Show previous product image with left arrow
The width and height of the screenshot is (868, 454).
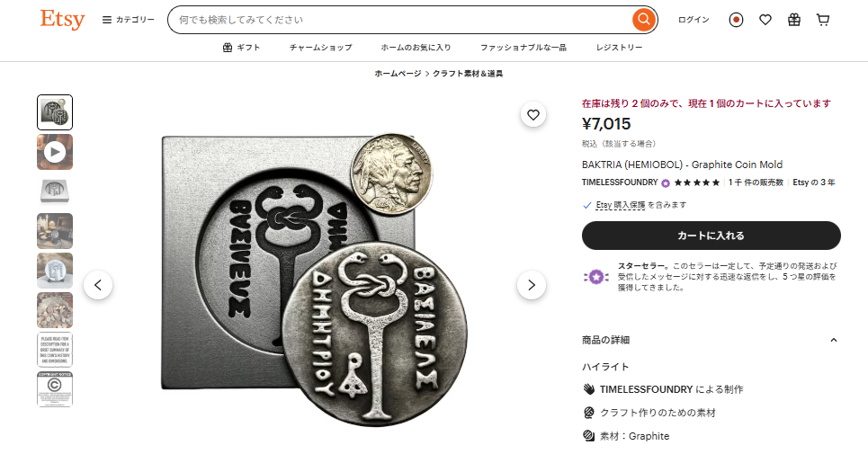pyautogui.click(x=98, y=285)
